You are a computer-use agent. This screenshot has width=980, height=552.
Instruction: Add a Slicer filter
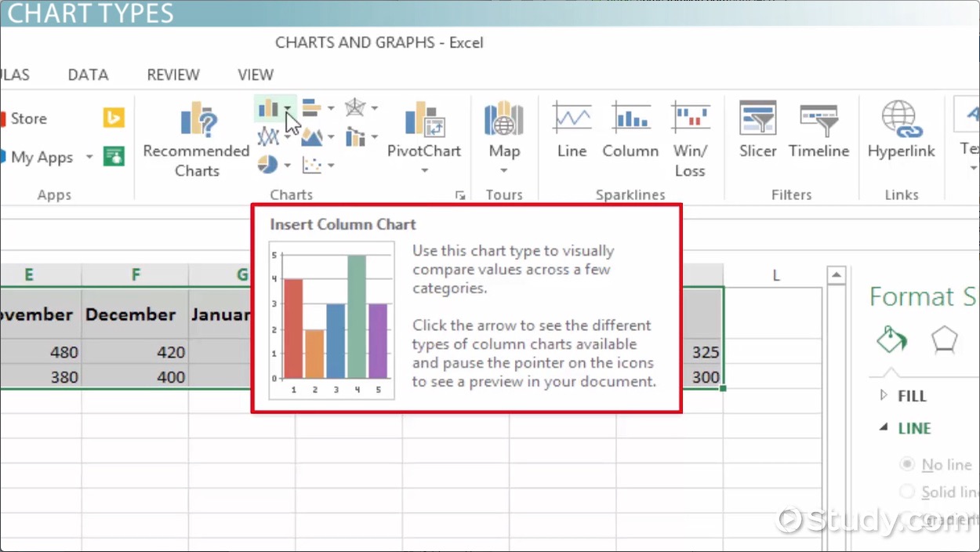757,130
